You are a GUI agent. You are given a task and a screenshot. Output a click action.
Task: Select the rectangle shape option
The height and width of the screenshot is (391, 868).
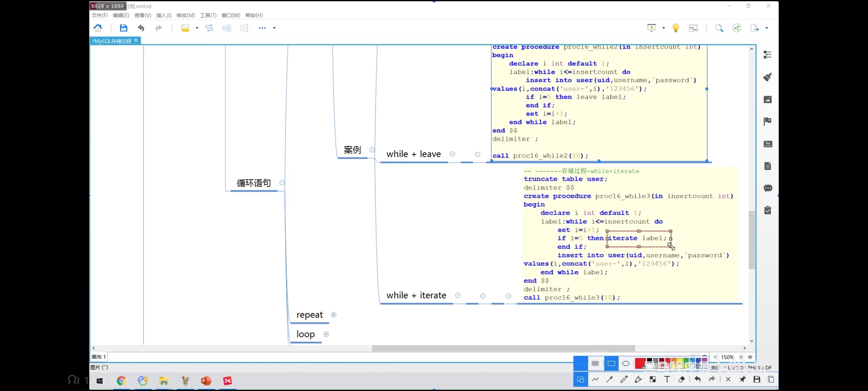(x=611, y=363)
